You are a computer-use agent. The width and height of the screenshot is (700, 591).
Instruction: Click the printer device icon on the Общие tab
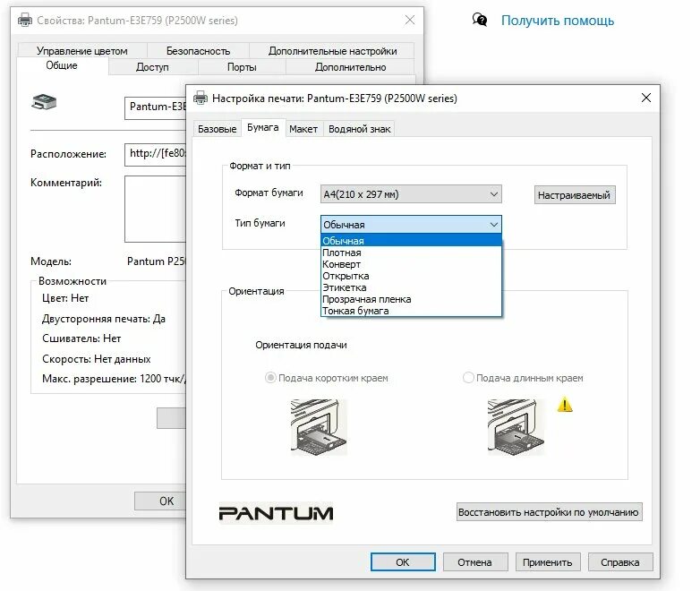coord(44,102)
